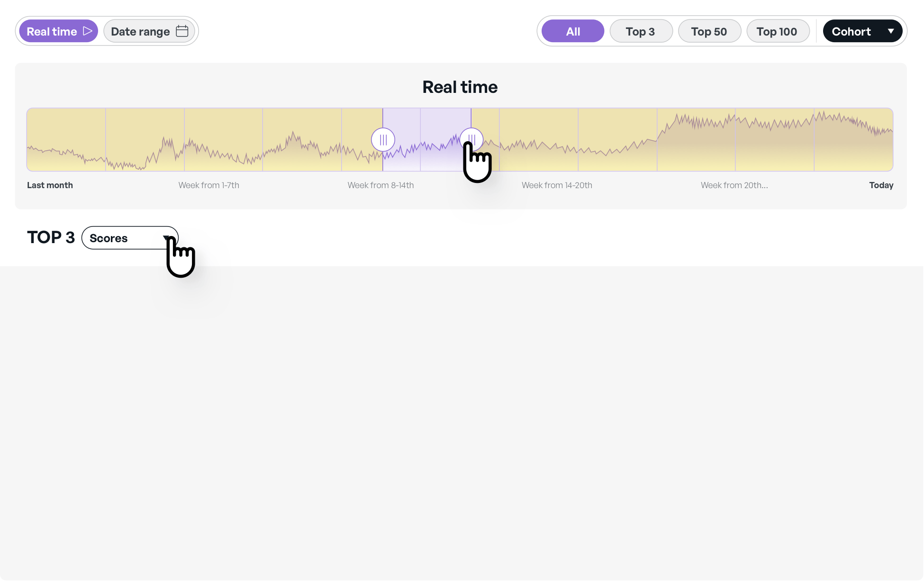Expand the Date range picker
The image size is (924, 581).
(x=148, y=31)
